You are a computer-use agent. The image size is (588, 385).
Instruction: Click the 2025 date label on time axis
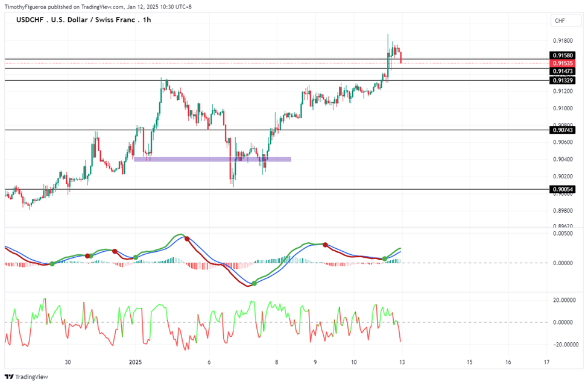pos(135,362)
